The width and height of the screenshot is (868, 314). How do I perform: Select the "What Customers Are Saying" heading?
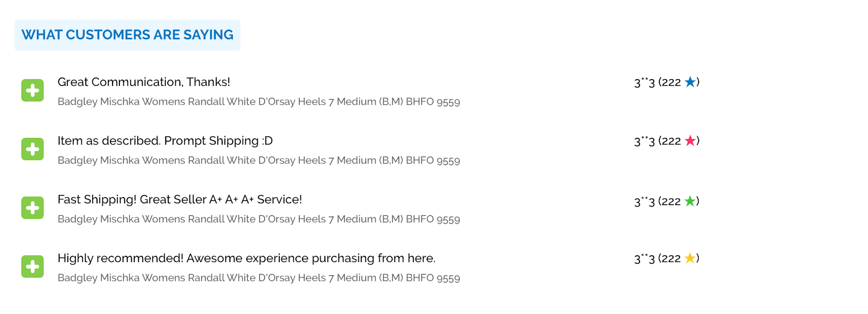pos(128,35)
